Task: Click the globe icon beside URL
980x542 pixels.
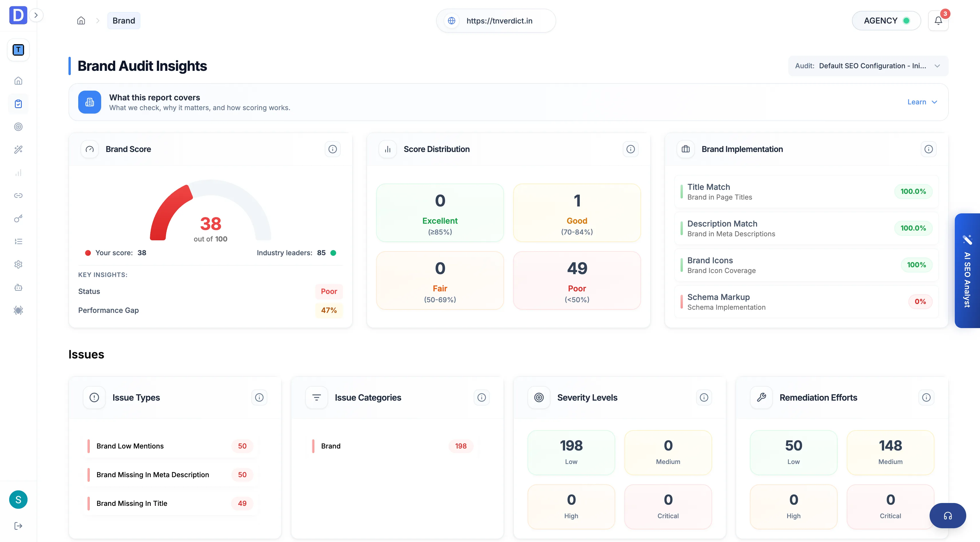Action: click(452, 21)
